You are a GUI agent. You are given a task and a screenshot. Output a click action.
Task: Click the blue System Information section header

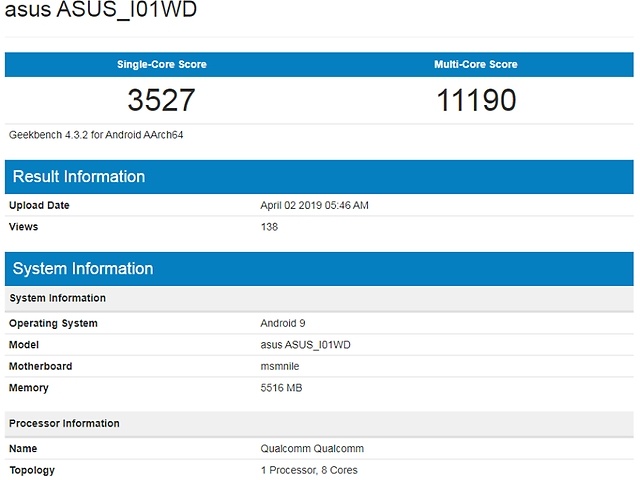(319, 269)
